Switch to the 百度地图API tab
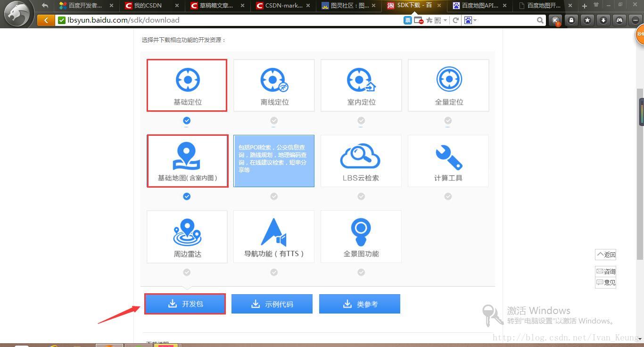The image size is (644, 347). [479, 6]
